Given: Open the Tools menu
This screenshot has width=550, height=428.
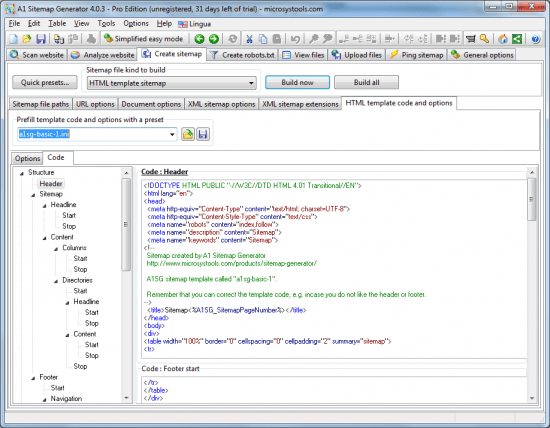Looking at the screenshot, I should pos(106,24).
